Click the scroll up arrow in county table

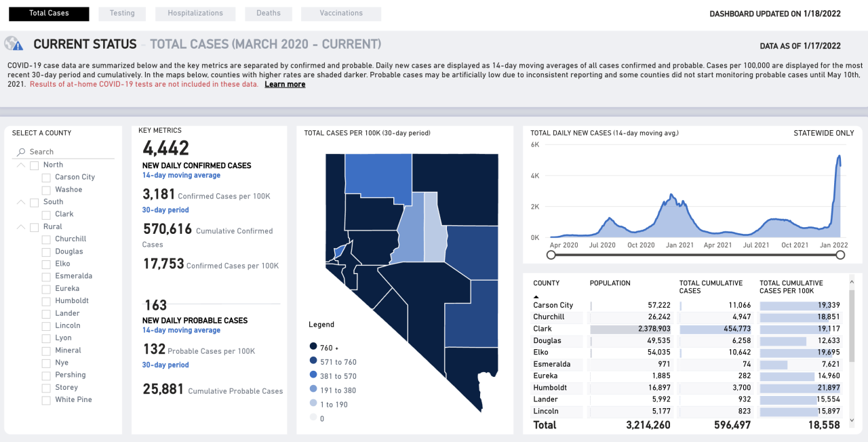852,281
